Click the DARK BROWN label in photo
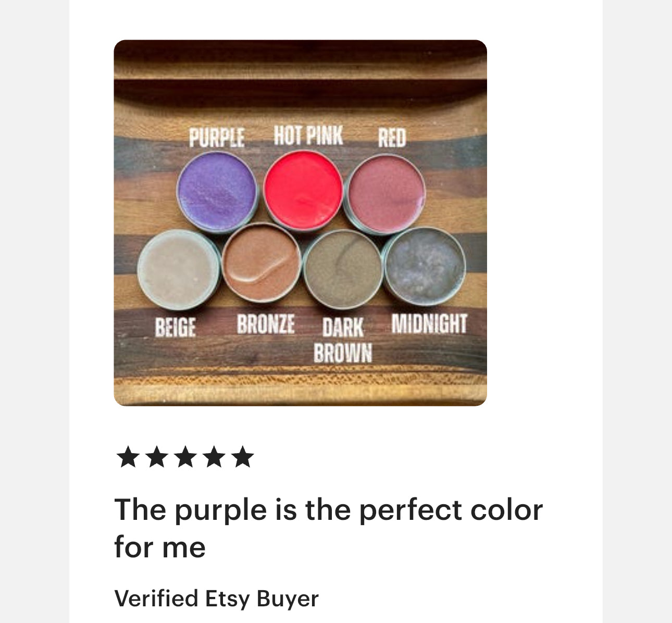This screenshot has width=672, height=623. tap(343, 340)
